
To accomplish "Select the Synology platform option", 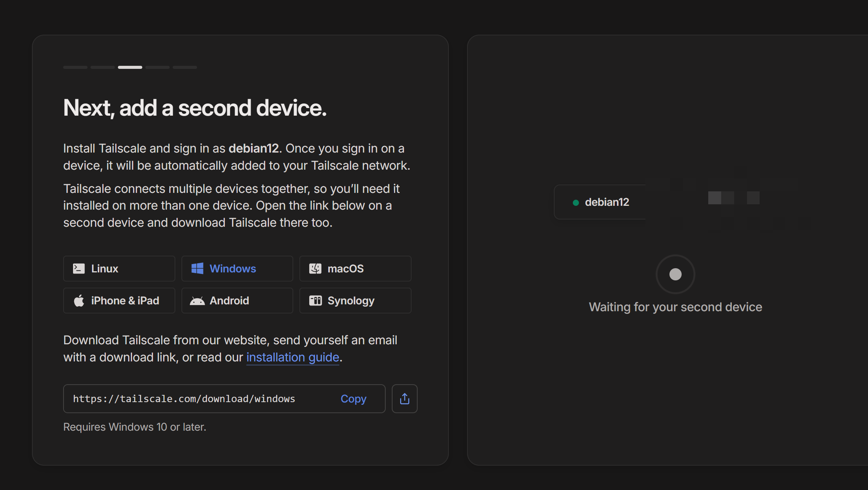I will (x=355, y=301).
